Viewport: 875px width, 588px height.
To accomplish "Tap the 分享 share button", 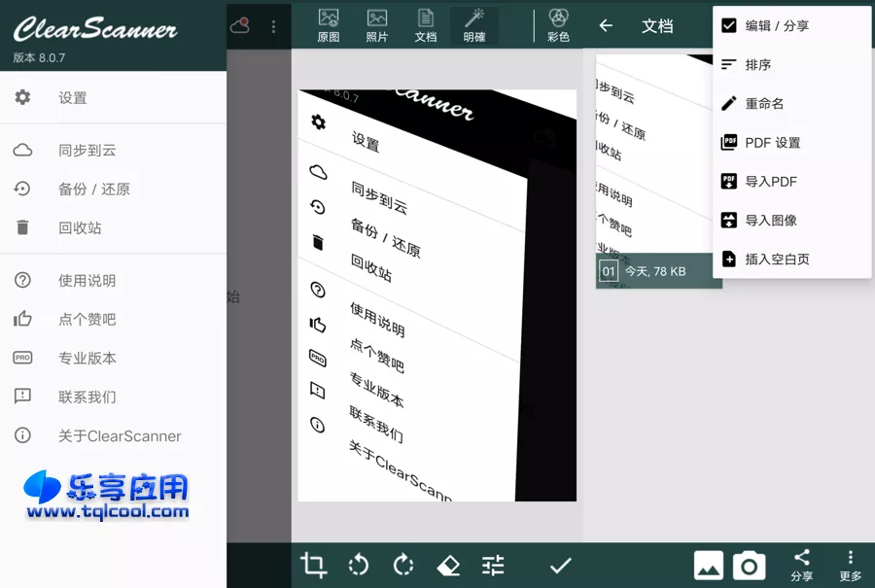I will (802, 565).
